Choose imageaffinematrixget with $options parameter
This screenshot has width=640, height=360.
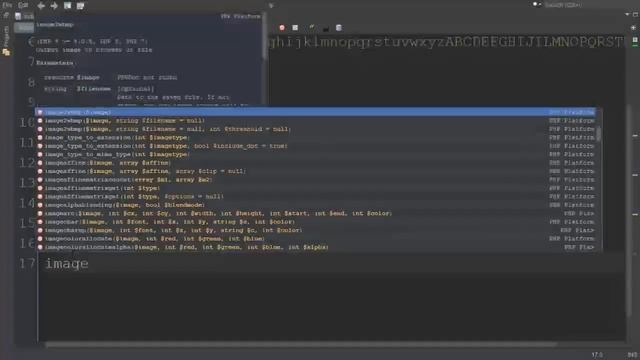315,196
